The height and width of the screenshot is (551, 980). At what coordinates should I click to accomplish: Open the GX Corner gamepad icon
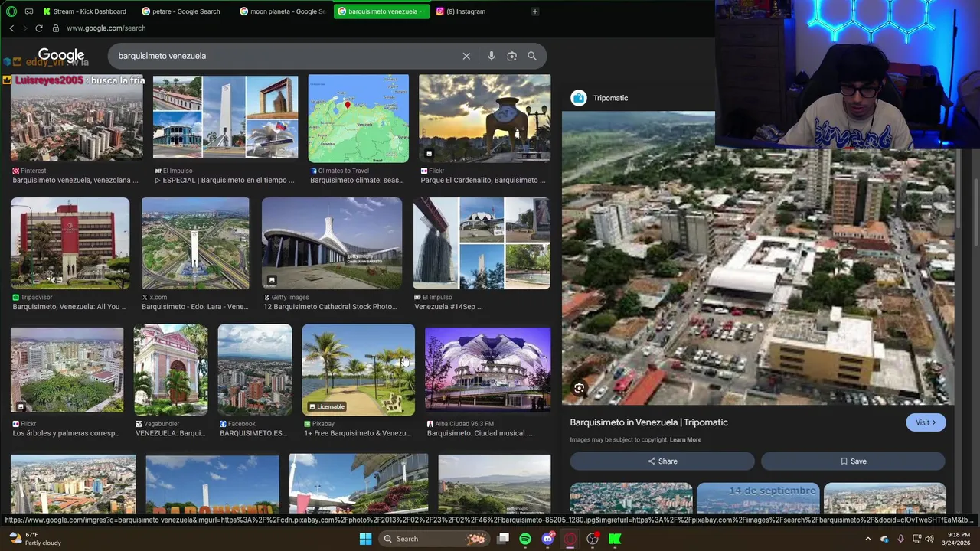(x=29, y=11)
